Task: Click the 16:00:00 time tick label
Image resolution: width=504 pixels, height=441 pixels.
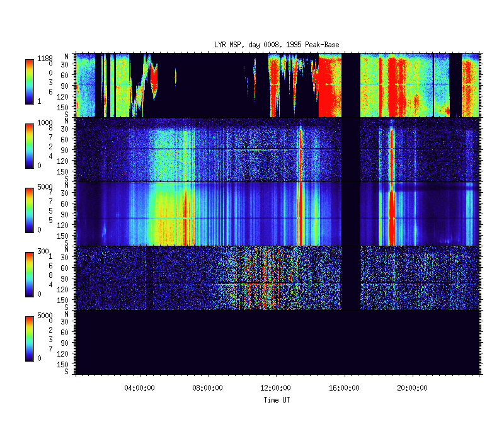Action: 345,389
